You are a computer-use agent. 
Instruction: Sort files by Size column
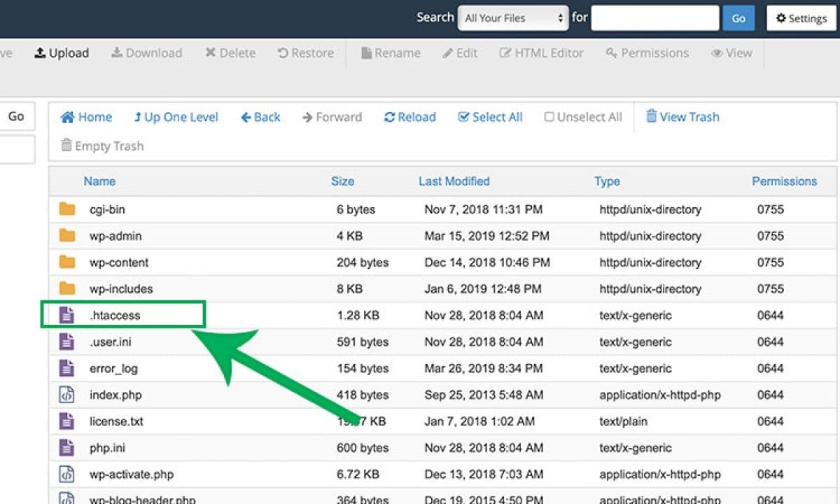[342, 181]
